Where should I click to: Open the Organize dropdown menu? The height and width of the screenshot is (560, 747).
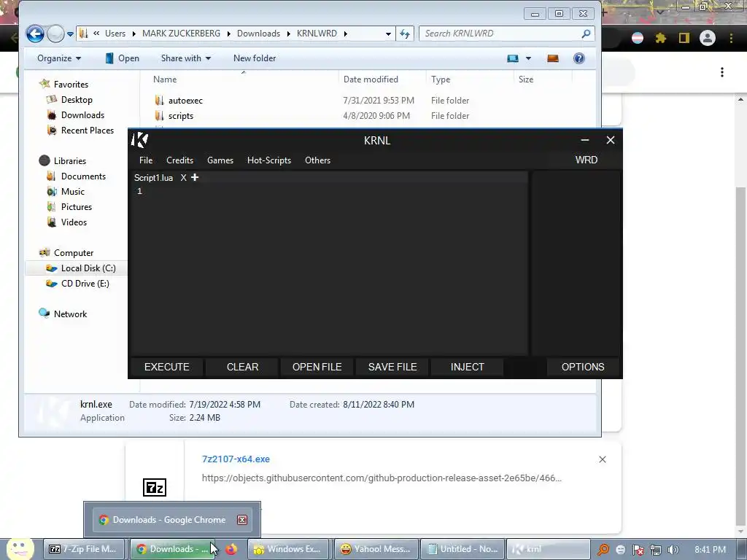(x=59, y=58)
